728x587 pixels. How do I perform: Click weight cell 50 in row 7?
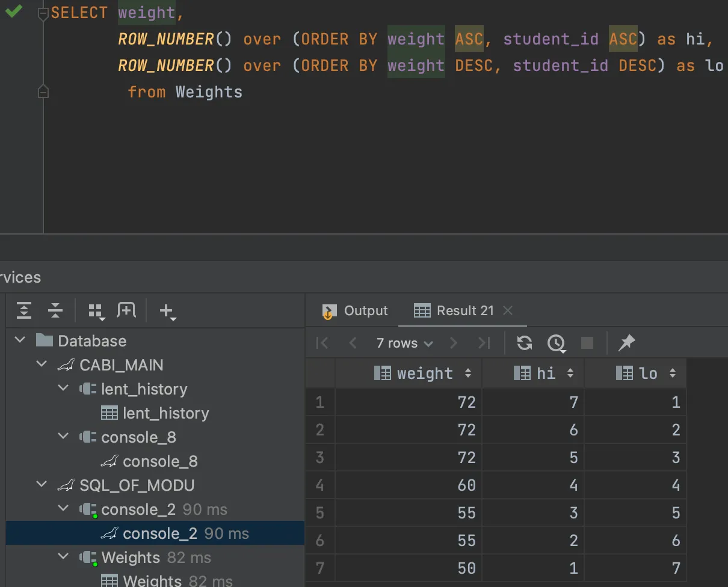point(408,568)
